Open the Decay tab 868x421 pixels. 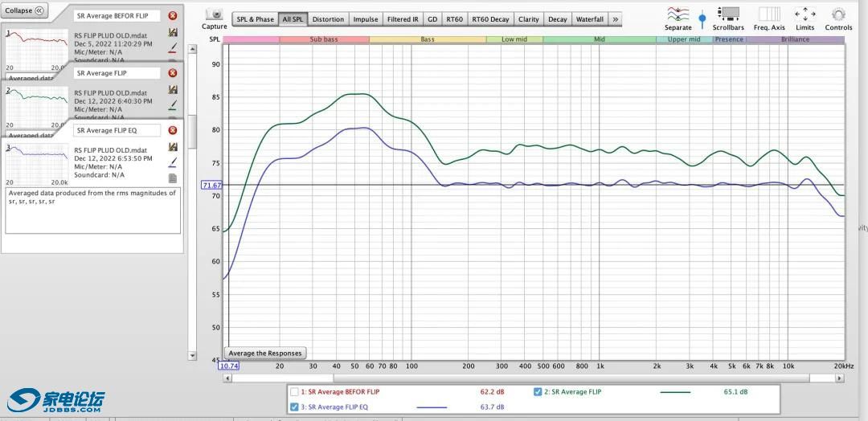[x=558, y=19]
